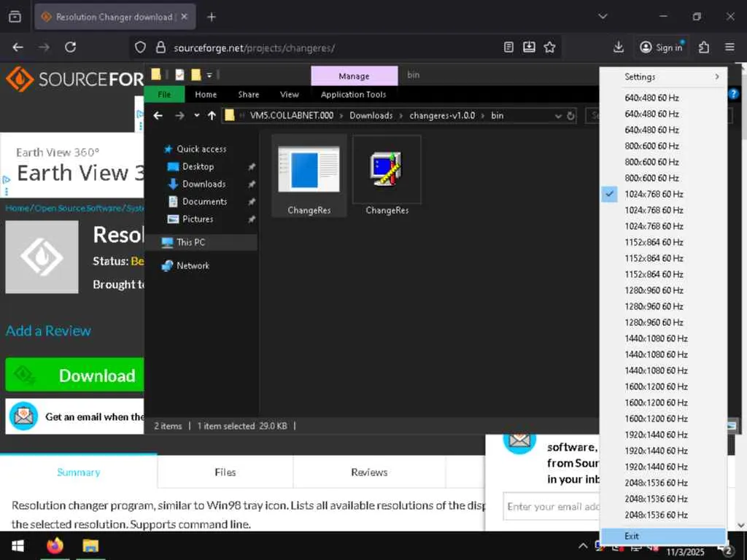
Task: Choose the checked 1024x768 60 Hz resolution
Action: click(664, 194)
